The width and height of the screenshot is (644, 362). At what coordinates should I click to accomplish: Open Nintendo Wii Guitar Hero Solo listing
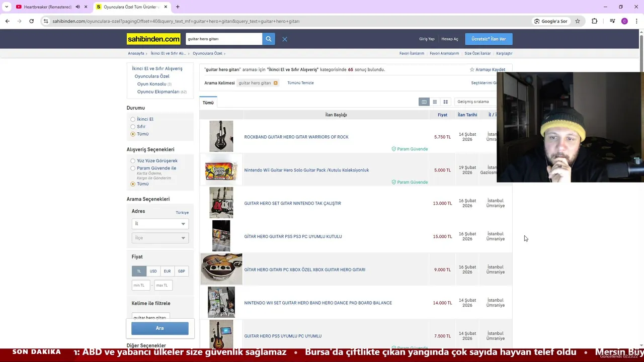click(306, 170)
